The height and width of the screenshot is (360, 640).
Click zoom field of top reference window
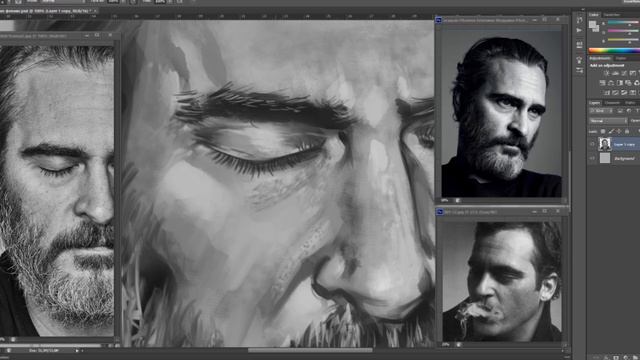(x=445, y=200)
